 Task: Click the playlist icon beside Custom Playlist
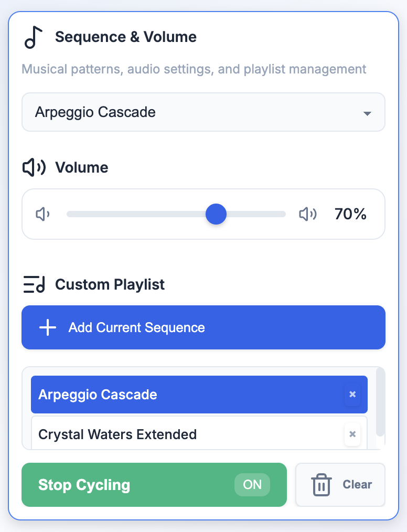coord(33,284)
